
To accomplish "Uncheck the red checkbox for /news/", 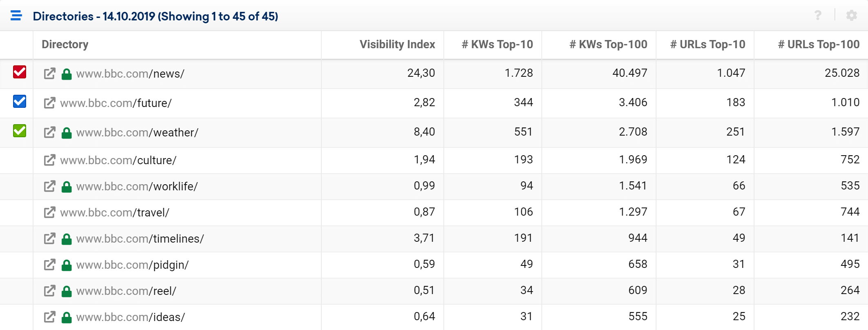I will pyautogui.click(x=20, y=72).
